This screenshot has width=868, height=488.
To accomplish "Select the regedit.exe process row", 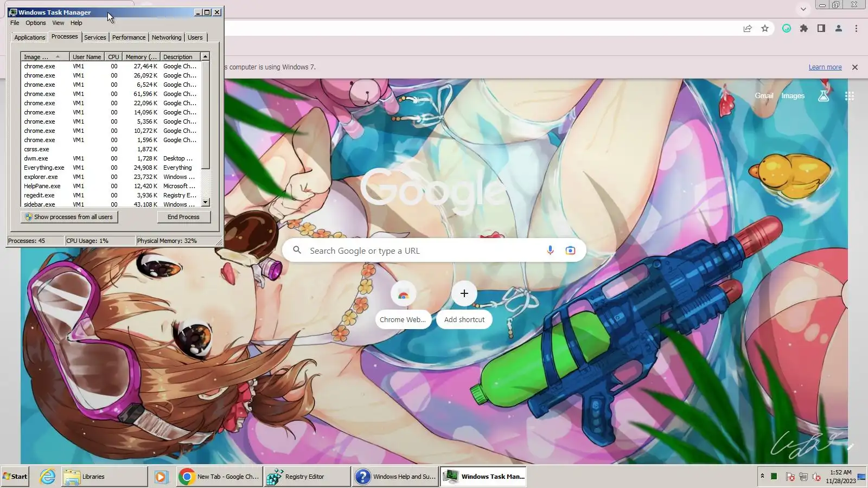I will click(x=111, y=195).
